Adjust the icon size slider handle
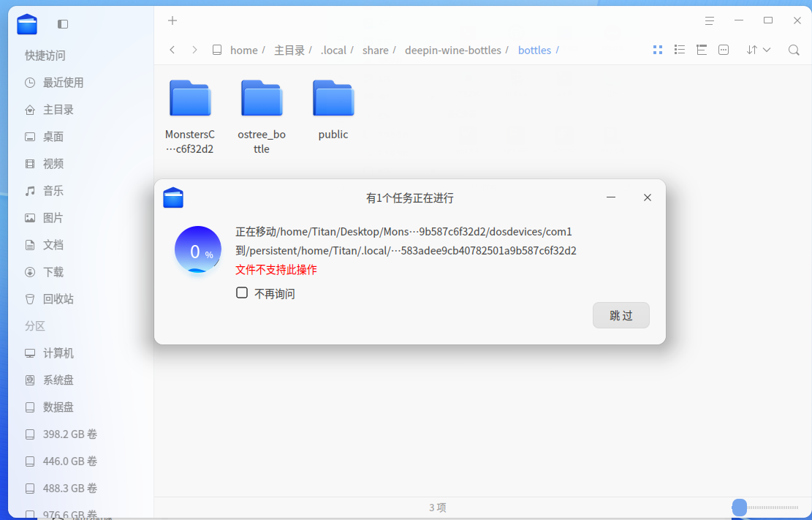This screenshot has width=812, height=520. pos(740,508)
